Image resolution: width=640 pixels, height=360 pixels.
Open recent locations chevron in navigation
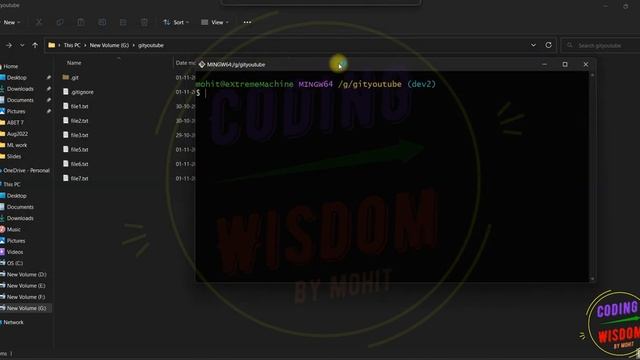(x=22, y=45)
